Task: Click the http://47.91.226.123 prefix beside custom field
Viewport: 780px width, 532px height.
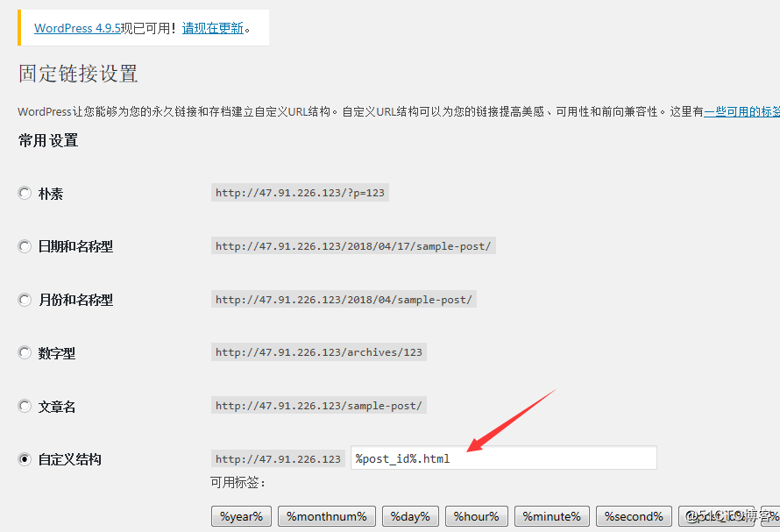Action: (x=278, y=459)
